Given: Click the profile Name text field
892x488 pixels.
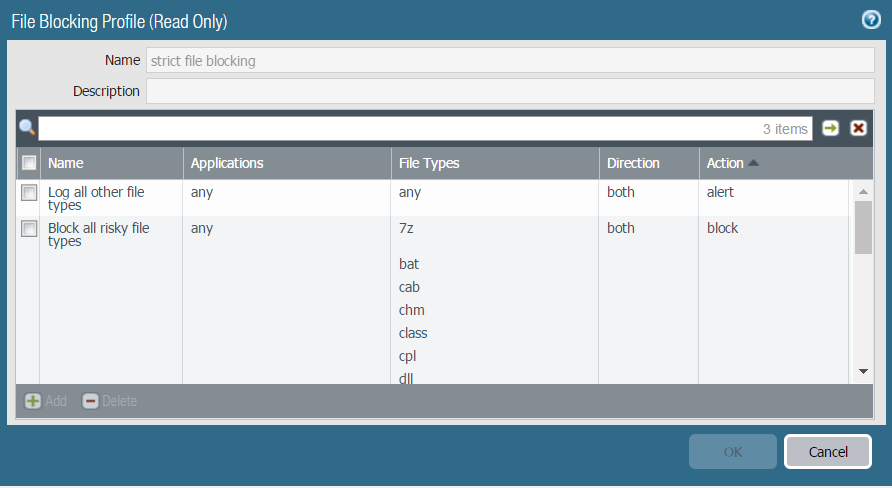Looking at the screenshot, I should coord(510,60).
